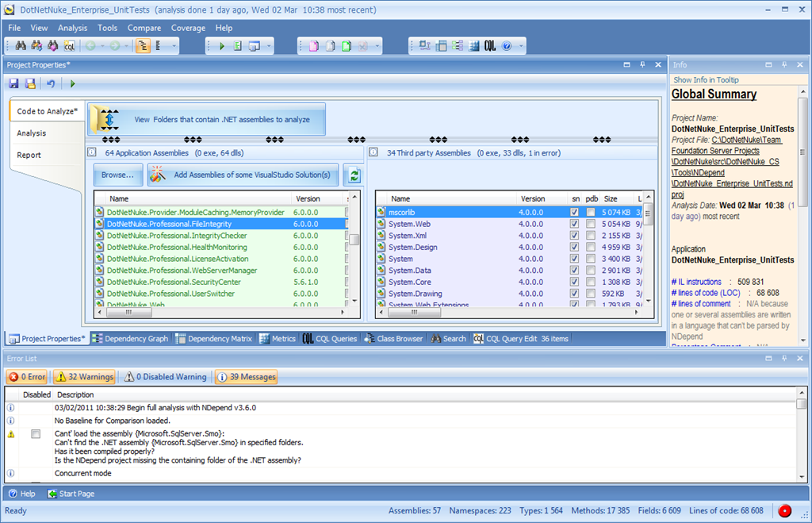Switch to the Class Browser tab
This screenshot has height=523, width=812.
point(393,338)
